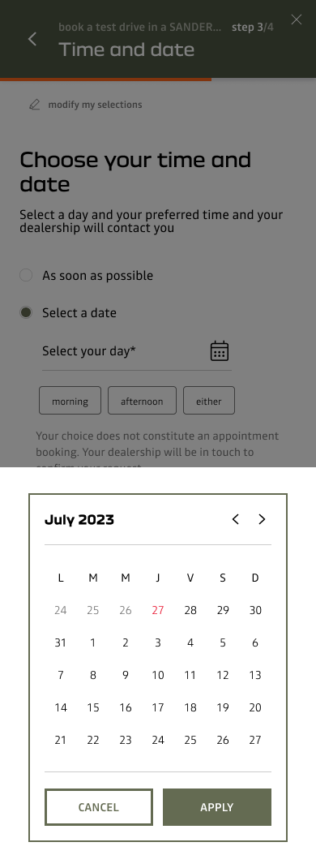Select today's date, the red 27
Viewport: 316px width, 868px height.
point(158,610)
